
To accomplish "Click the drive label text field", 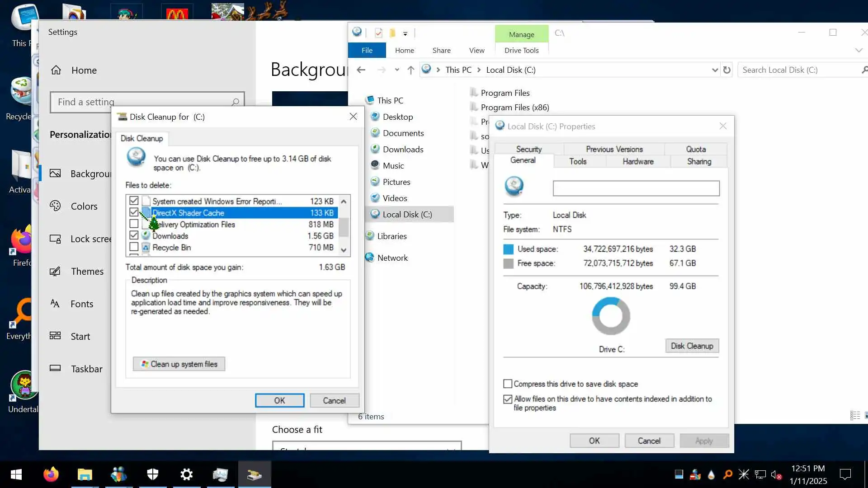I will [x=636, y=188].
